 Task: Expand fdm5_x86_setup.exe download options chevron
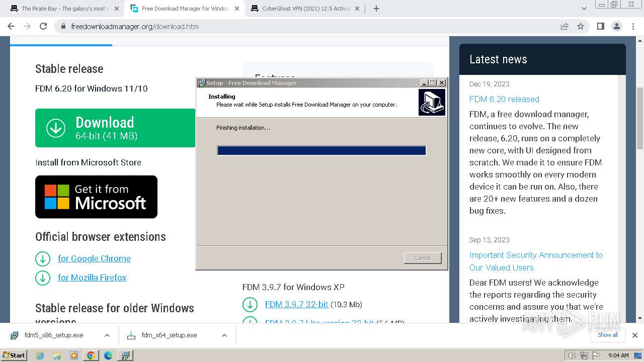point(107,335)
